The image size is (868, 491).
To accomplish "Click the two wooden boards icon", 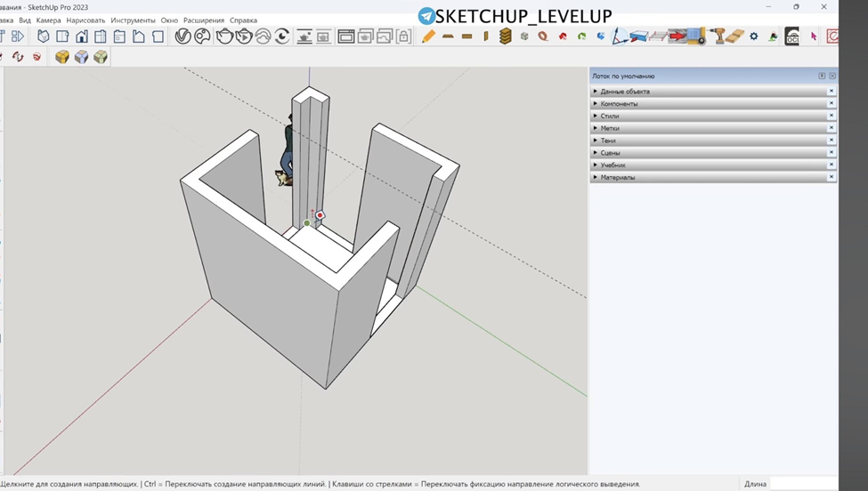I will click(x=734, y=36).
